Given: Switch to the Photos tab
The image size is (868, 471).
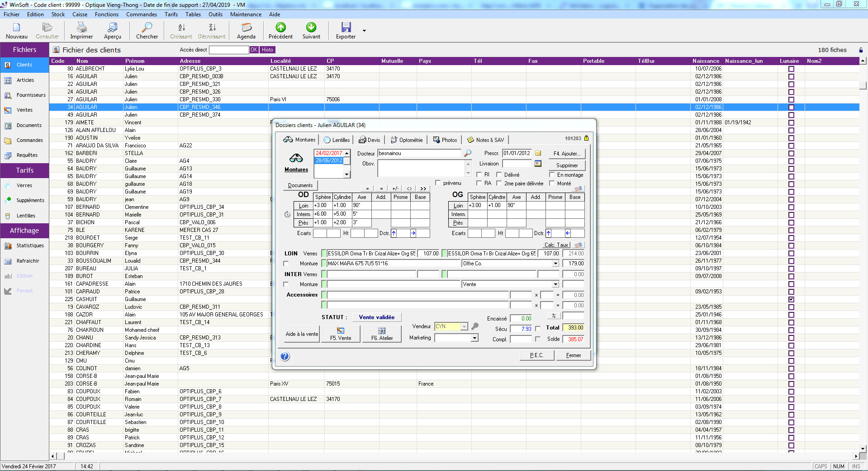Looking at the screenshot, I should coord(445,140).
